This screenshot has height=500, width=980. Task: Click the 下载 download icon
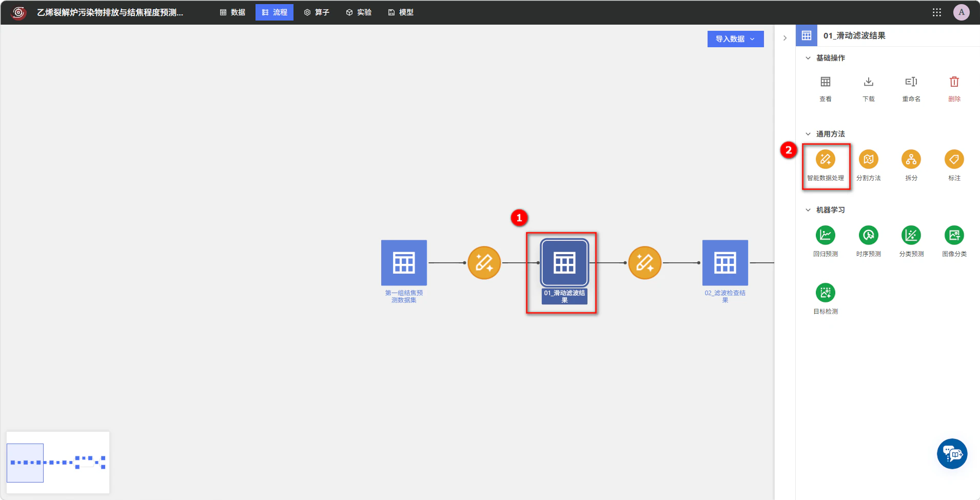(x=868, y=82)
